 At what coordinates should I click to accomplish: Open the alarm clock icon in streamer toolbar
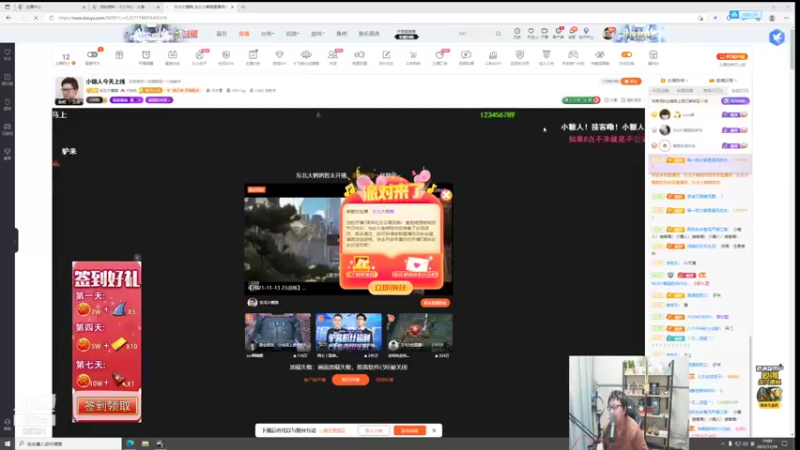pyautogui.click(x=146, y=55)
